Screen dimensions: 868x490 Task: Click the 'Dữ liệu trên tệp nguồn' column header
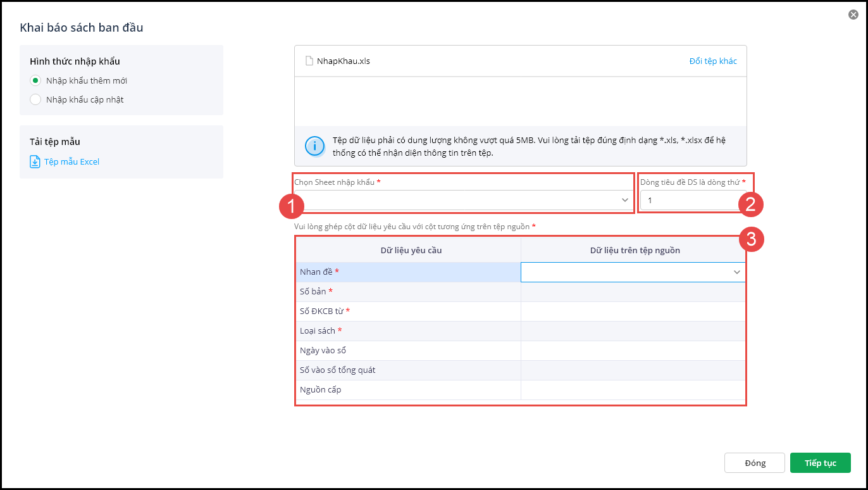[635, 250]
